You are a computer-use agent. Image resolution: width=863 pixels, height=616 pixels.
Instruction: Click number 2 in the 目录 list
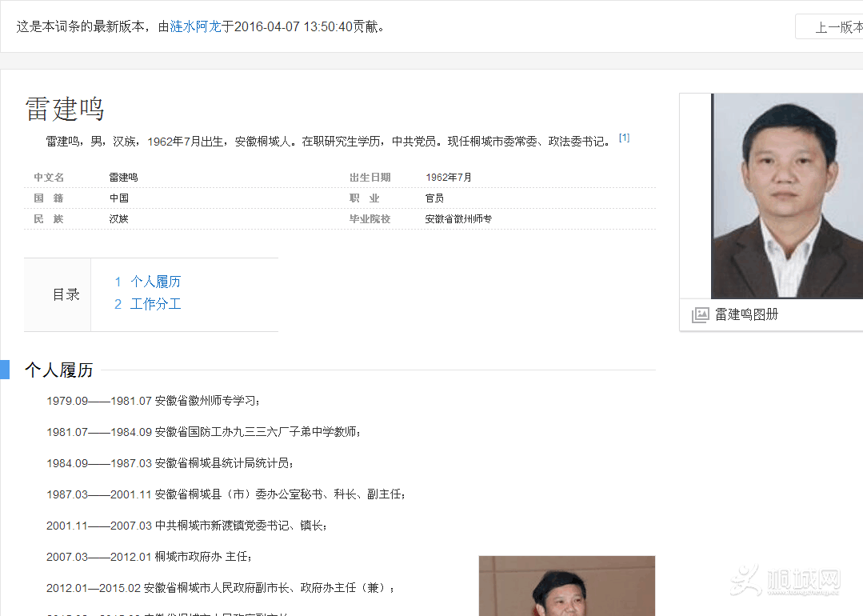click(118, 304)
